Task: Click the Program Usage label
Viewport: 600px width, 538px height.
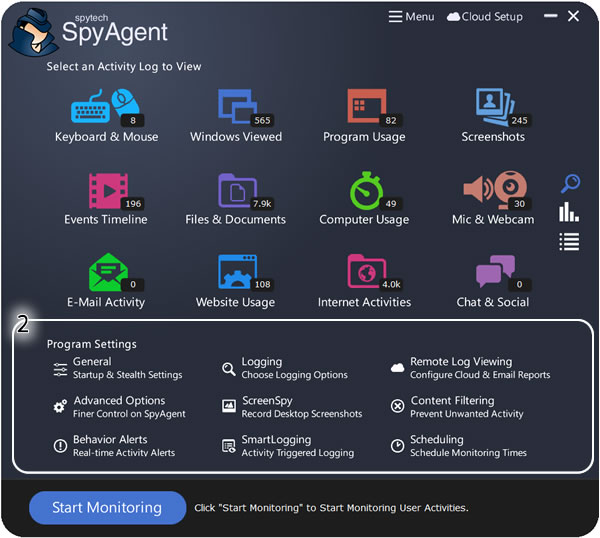Action: point(364,137)
